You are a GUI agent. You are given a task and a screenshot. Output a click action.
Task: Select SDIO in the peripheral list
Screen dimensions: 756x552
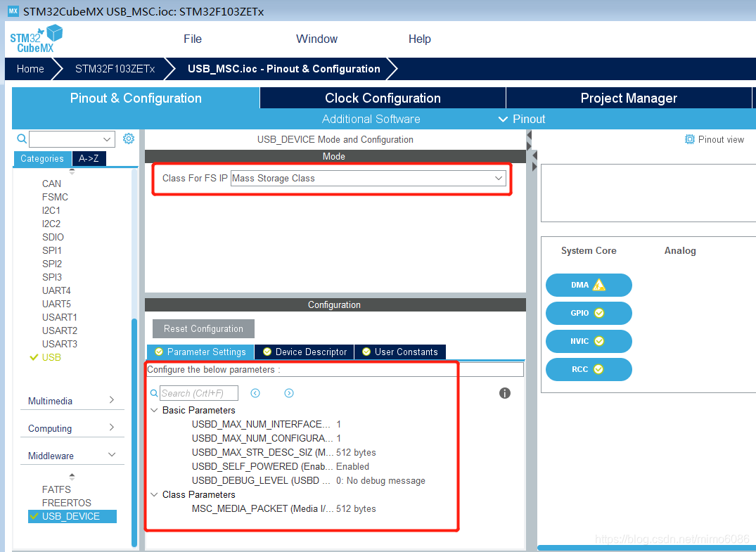point(53,237)
